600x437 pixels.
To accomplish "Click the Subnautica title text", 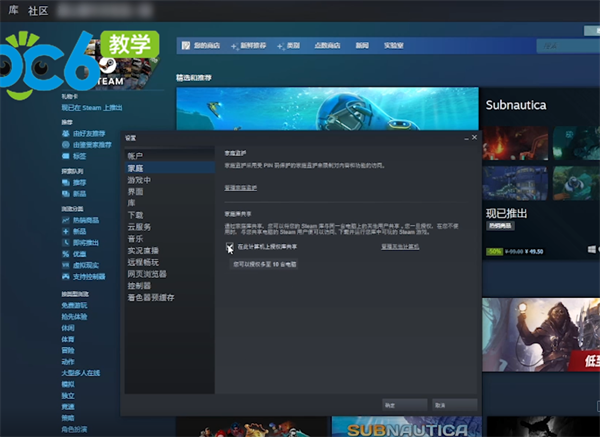I will pos(516,105).
